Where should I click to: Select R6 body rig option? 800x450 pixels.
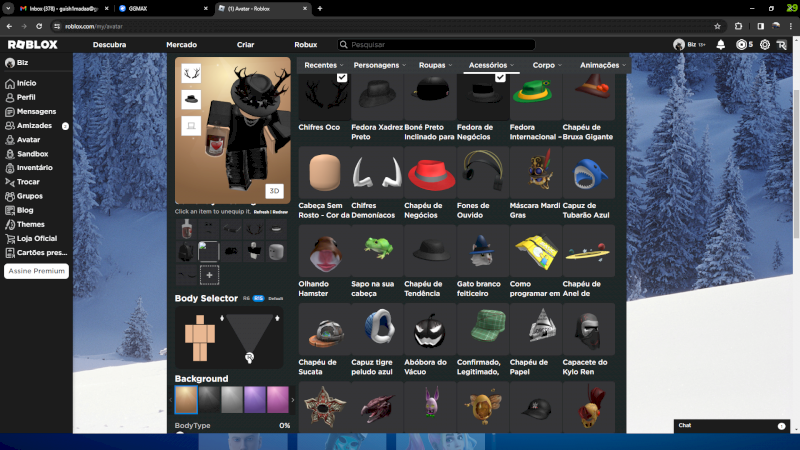coord(246,298)
